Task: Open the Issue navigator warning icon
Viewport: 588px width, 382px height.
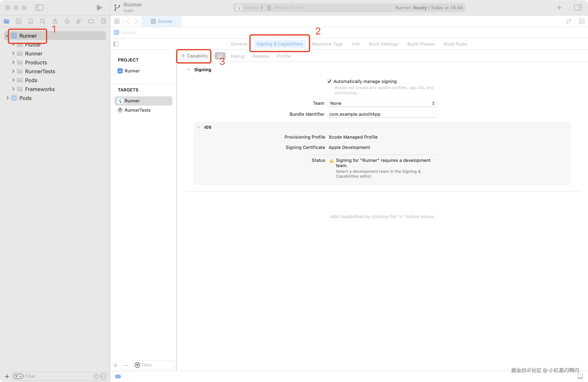Action: 55,21
